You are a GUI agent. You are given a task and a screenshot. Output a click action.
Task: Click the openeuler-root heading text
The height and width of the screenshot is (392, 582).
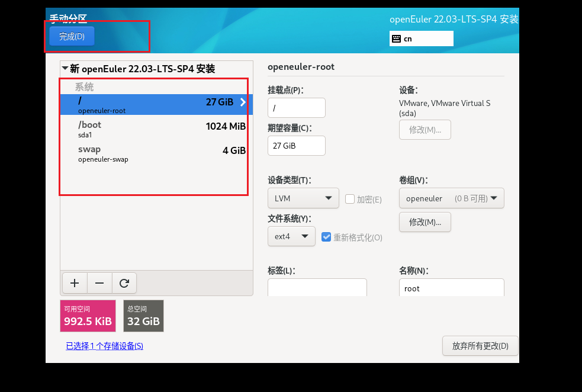[x=301, y=67]
